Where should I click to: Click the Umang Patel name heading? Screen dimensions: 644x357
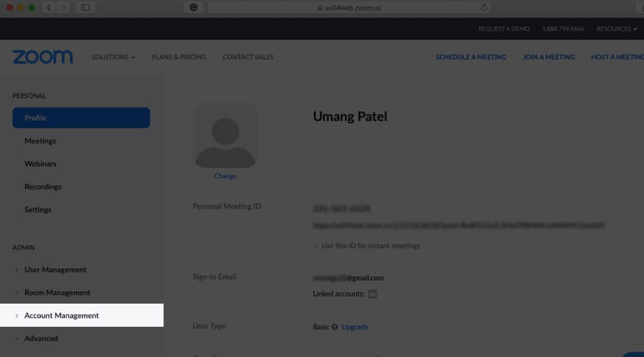pyautogui.click(x=350, y=116)
